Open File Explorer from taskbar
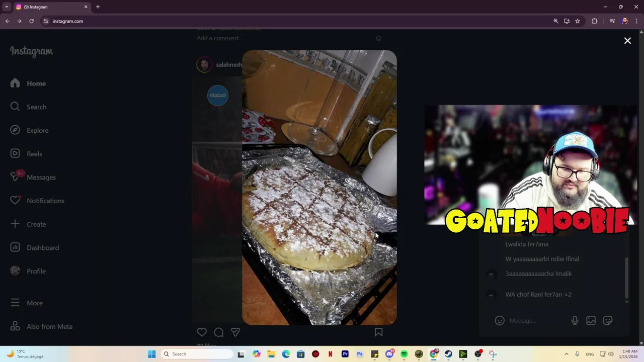Viewport: 644px width, 362px height. [x=271, y=354]
